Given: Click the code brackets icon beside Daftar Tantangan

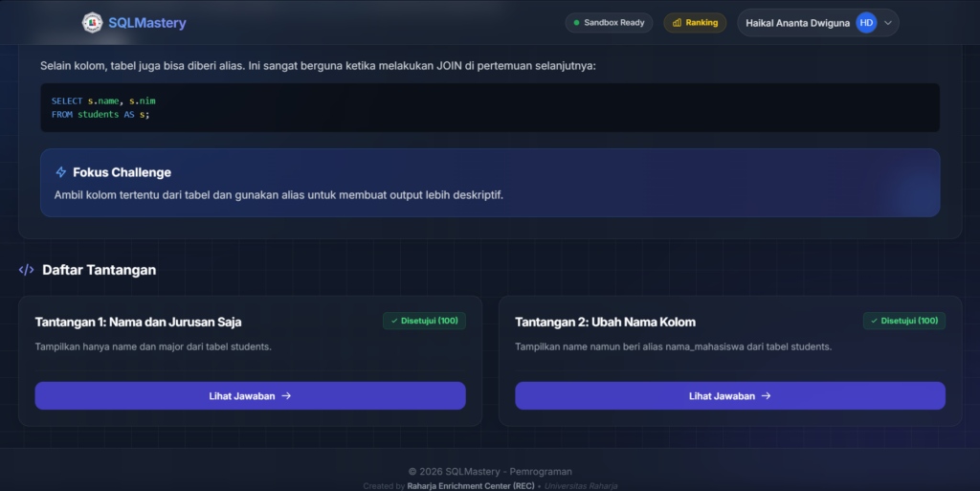Looking at the screenshot, I should point(26,270).
